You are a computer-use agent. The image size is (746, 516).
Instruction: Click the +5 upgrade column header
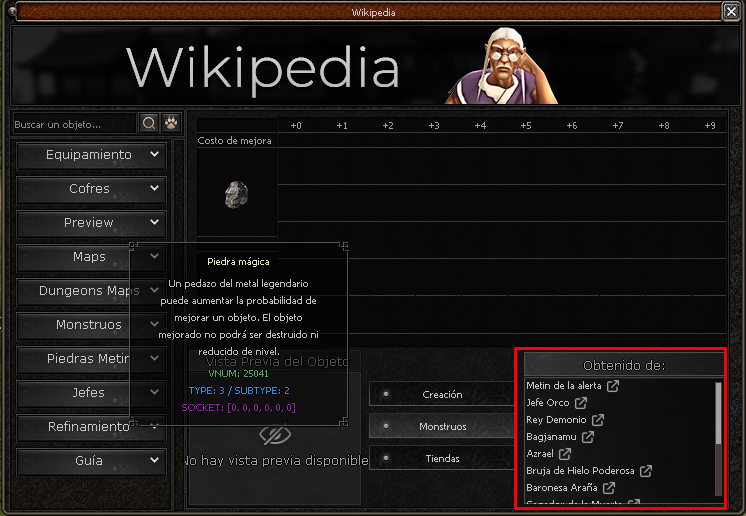click(526, 126)
